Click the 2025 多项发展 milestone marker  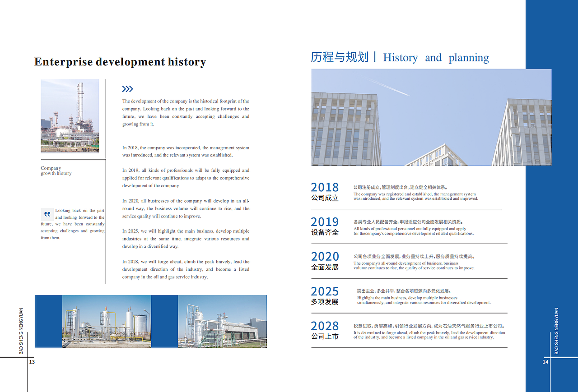[x=324, y=295]
